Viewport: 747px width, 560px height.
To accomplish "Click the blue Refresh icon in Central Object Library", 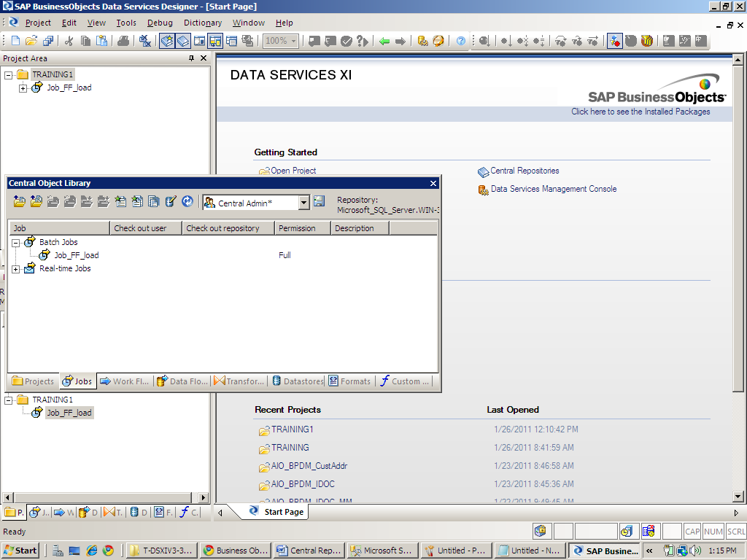I will pyautogui.click(x=187, y=201).
